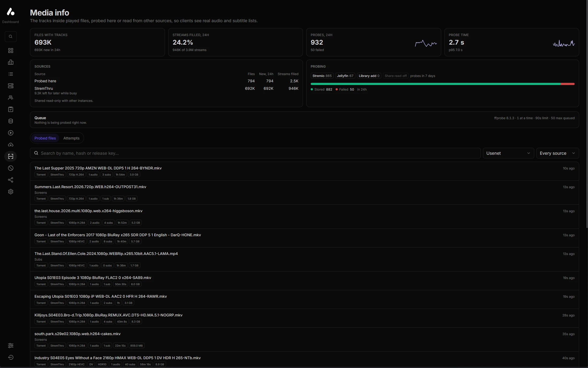The width and height of the screenshot is (588, 368).
Task: Switch to the Probed files tab
Action: 45,138
